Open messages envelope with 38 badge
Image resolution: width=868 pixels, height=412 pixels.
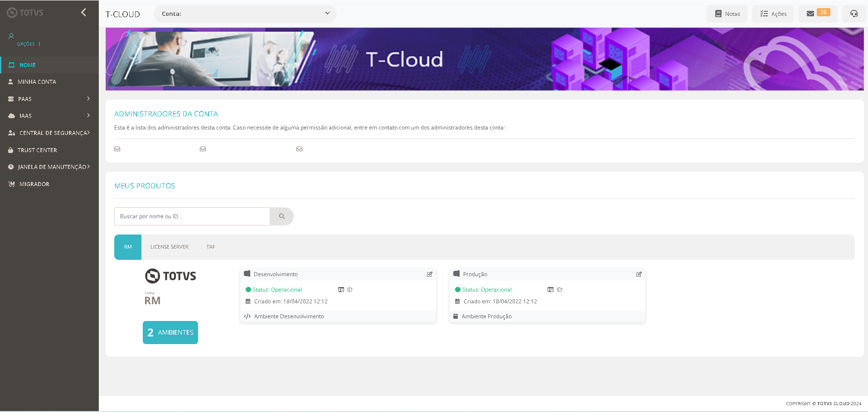pyautogui.click(x=818, y=14)
